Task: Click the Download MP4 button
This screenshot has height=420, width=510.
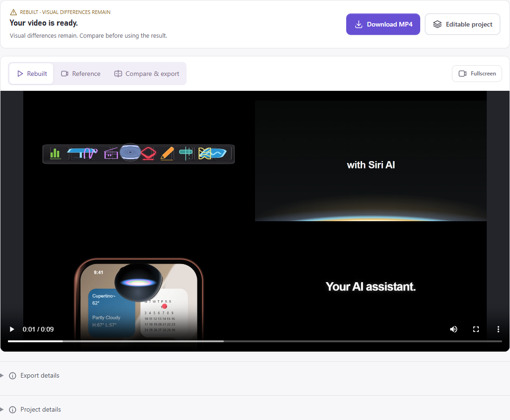Action: tap(383, 24)
